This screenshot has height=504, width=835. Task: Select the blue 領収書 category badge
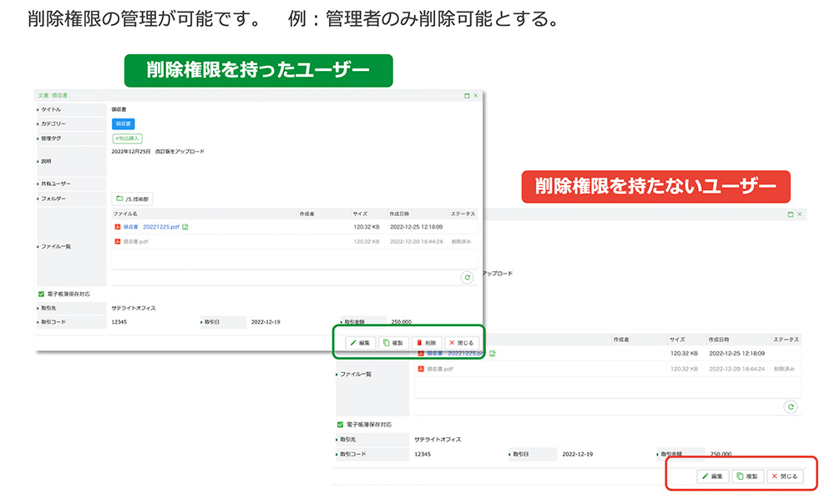click(123, 123)
